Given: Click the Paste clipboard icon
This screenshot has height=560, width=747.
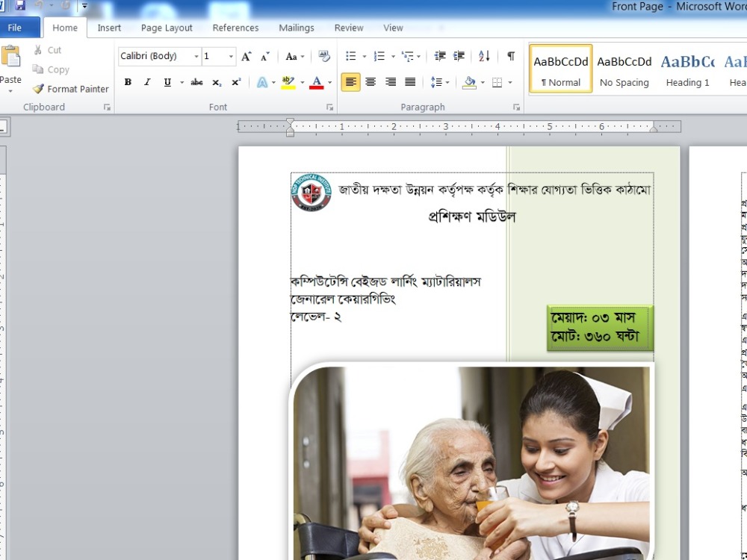Looking at the screenshot, I should [10, 56].
